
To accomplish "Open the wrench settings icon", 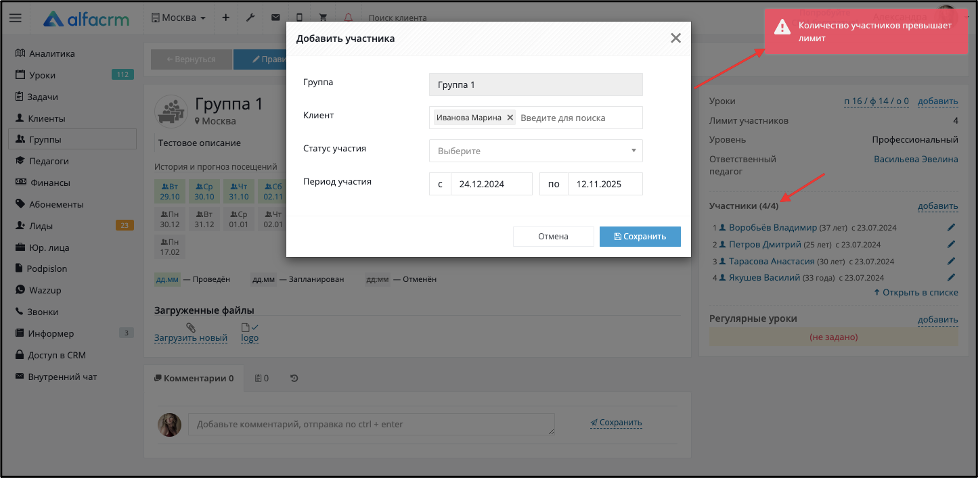I will (250, 17).
